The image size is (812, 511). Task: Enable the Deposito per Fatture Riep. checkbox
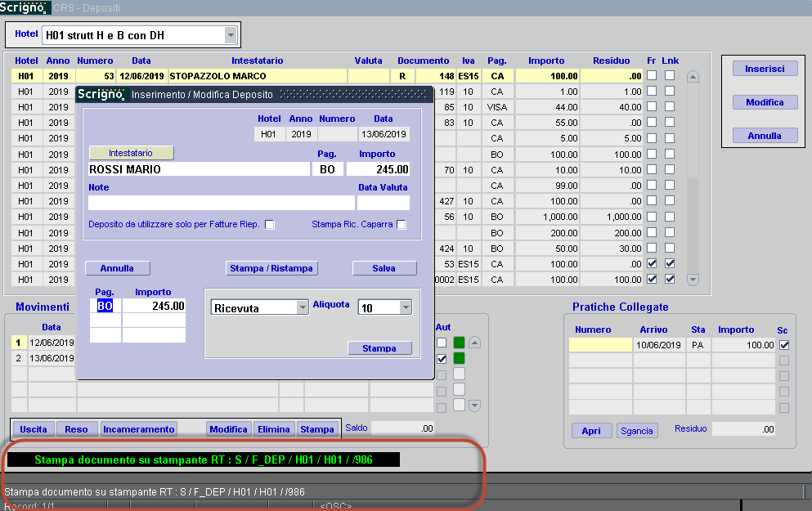270,224
